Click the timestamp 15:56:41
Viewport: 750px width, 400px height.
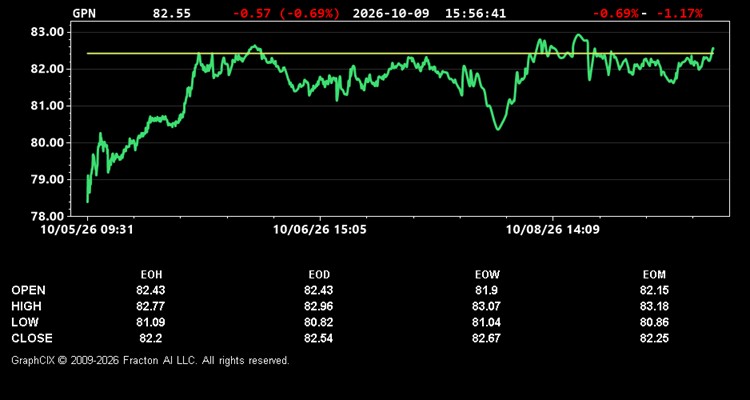[x=475, y=13]
